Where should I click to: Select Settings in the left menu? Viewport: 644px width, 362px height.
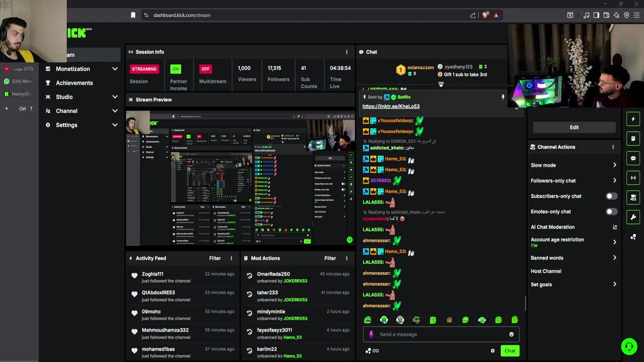[66, 125]
